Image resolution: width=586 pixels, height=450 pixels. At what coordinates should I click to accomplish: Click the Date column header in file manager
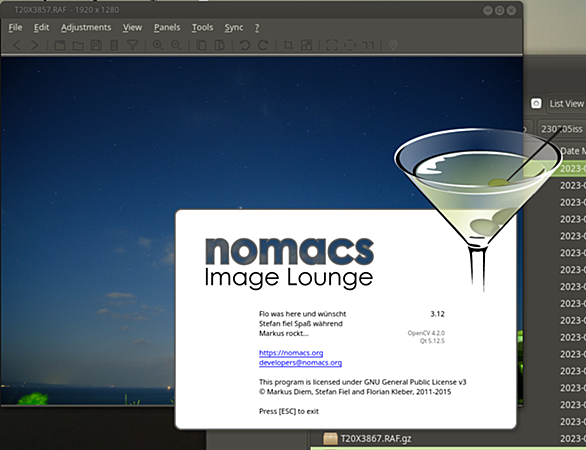[573, 151]
